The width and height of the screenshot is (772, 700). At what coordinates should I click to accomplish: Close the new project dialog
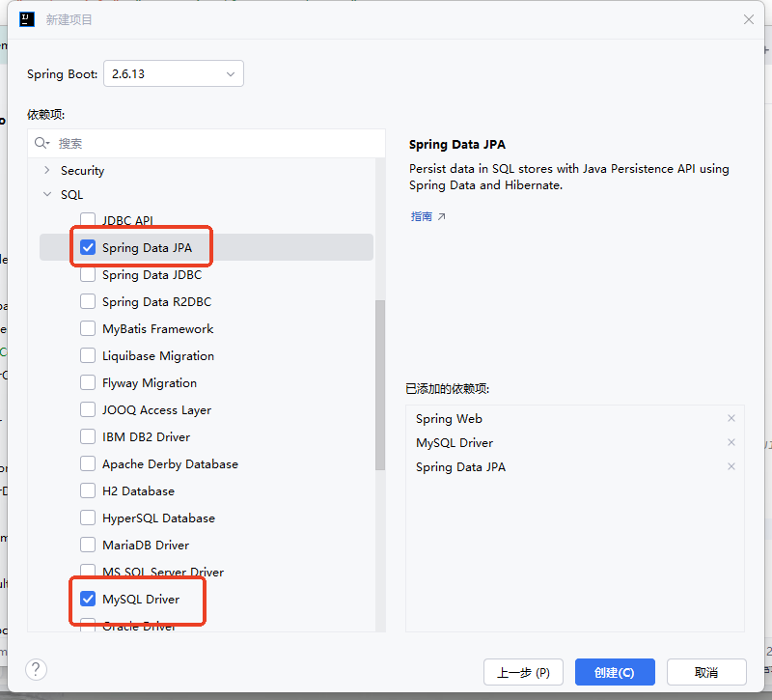click(x=749, y=19)
